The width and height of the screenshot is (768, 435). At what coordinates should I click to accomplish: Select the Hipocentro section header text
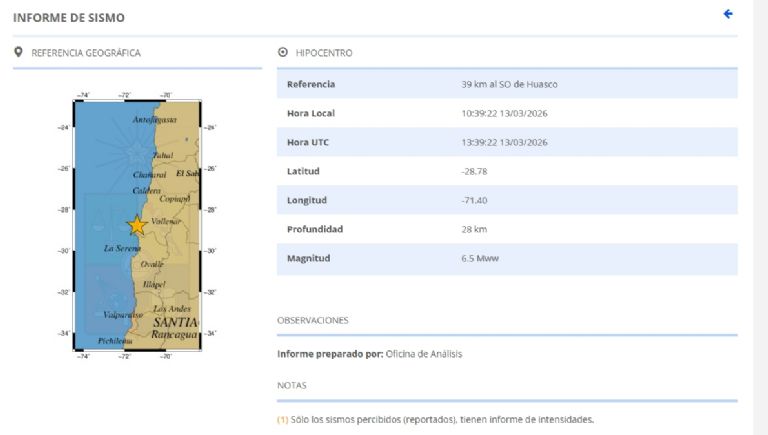(x=324, y=53)
